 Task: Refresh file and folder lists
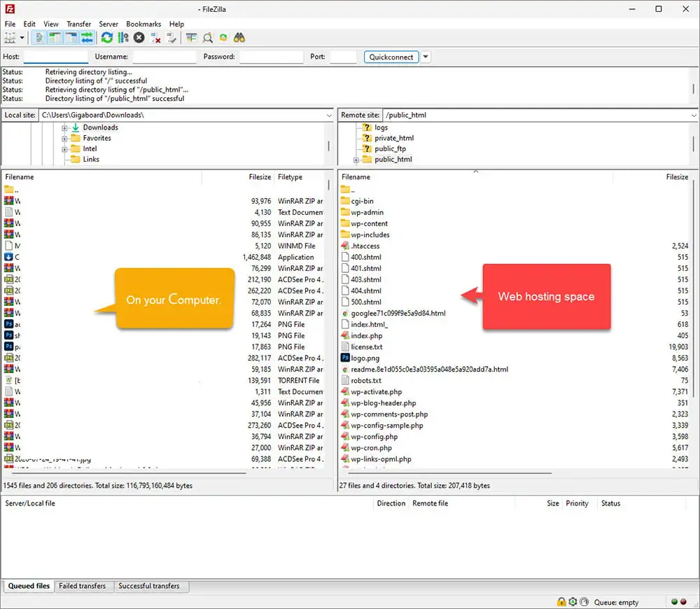[x=106, y=38]
